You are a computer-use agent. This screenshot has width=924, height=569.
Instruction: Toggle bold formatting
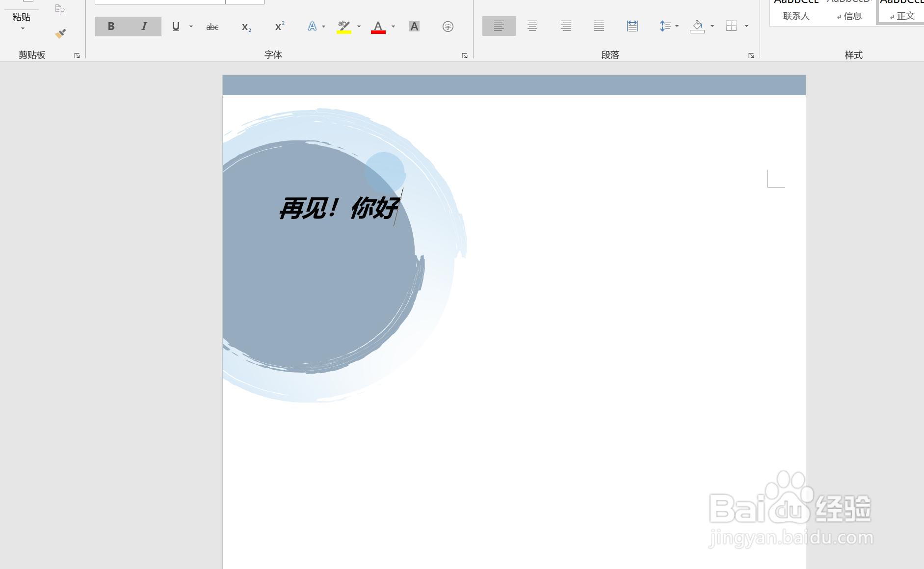pyautogui.click(x=111, y=26)
